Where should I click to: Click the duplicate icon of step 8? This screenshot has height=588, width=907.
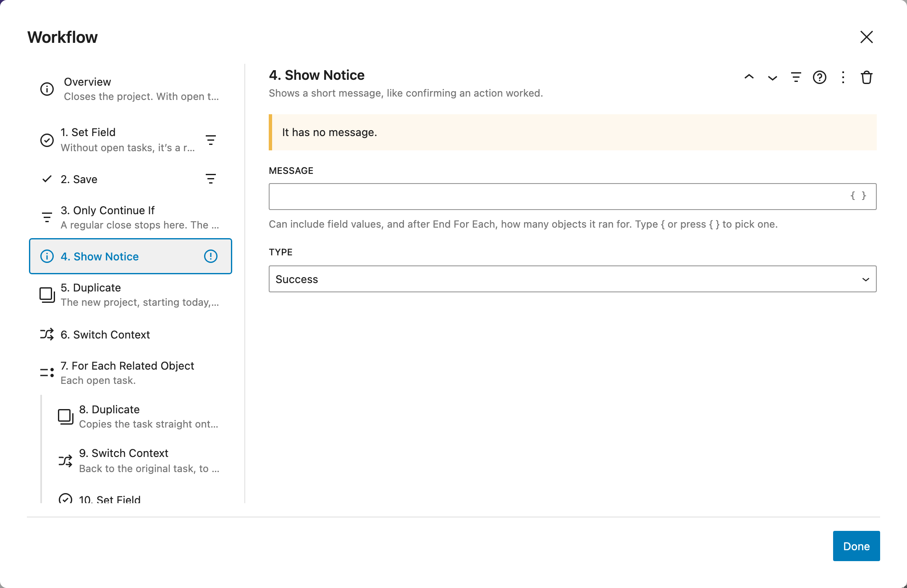(x=66, y=417)
